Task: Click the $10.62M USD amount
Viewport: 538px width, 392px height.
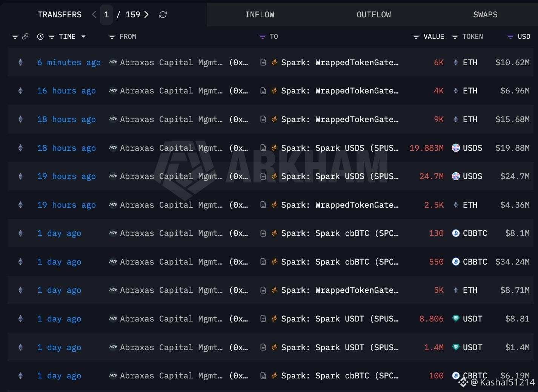Action: [x=512, y=63]
